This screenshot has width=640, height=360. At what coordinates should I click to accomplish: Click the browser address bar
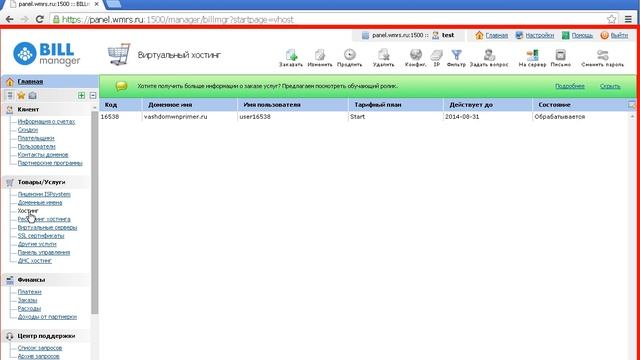tap(333, 19)
